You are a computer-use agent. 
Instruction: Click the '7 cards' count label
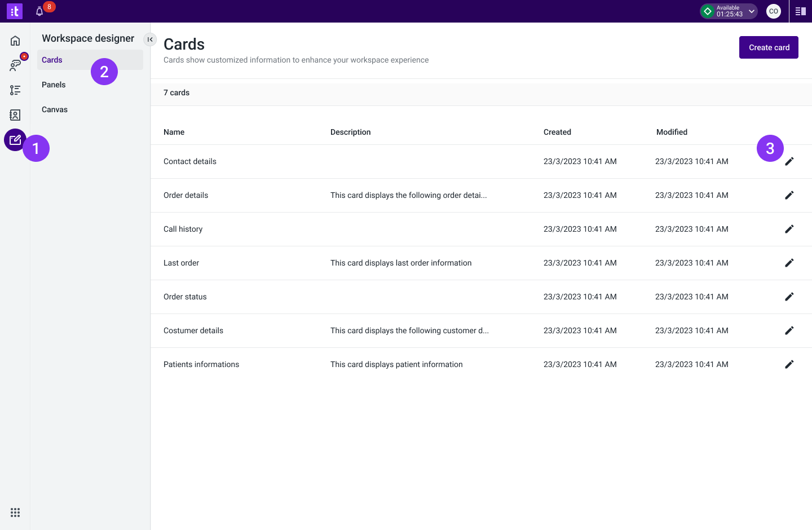(176, 92)
